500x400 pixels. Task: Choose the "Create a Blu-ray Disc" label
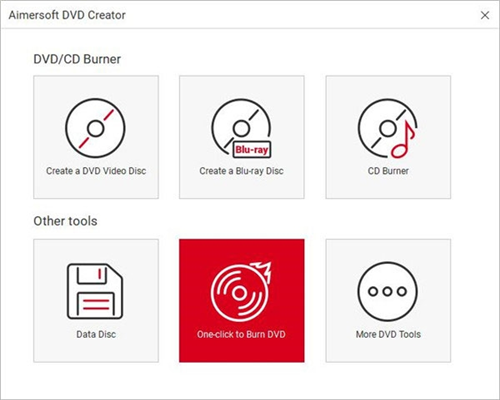(241, 171)
